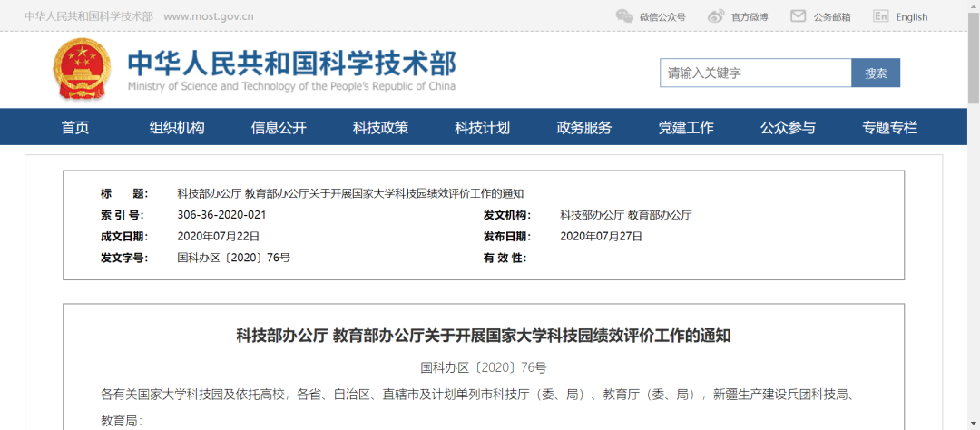Open 政务服务 navigation menu
Image resolution: width=980 pixels, height=430 pixels.
pyautogui.click(x=584, y=128)
